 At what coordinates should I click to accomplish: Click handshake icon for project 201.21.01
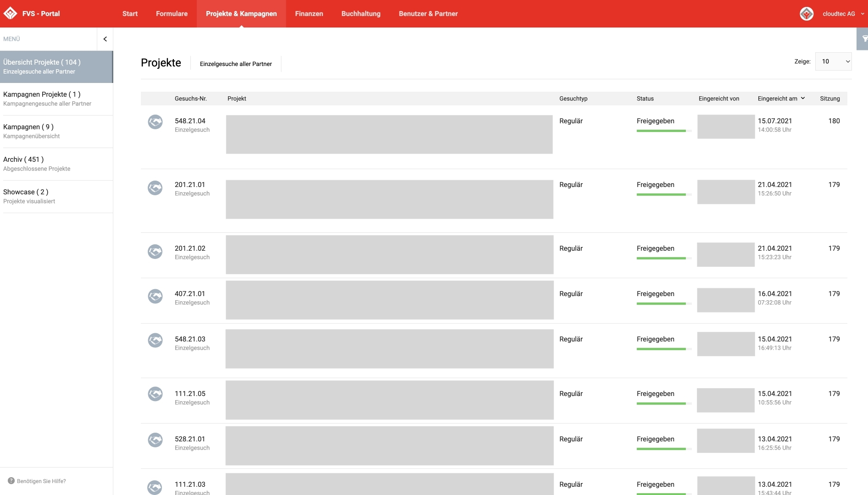pos(155,188)
